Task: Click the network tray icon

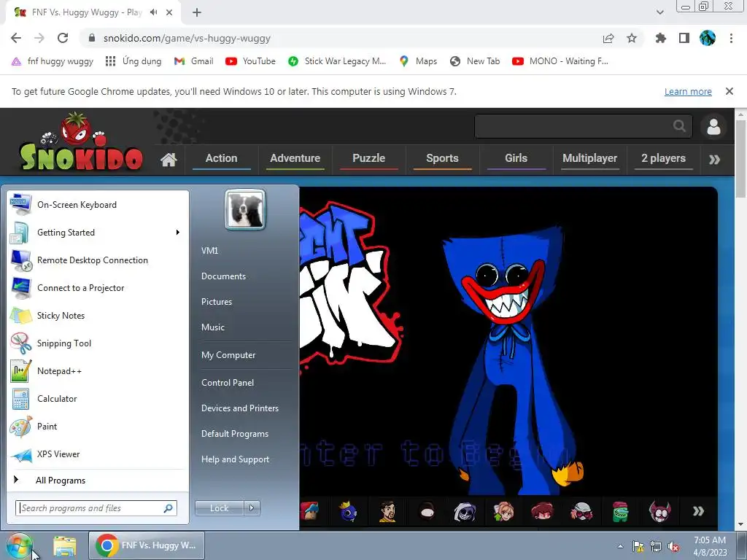Action: pyautogui.click(x=656, y=547)
